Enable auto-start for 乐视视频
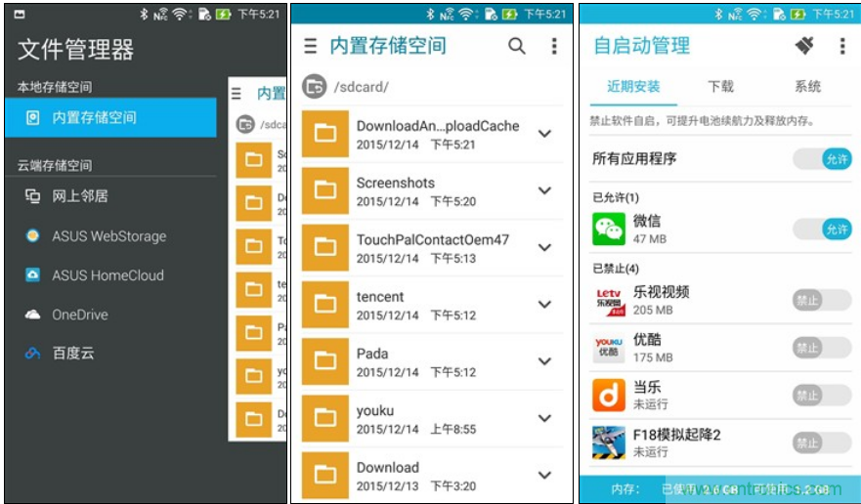Viewport: 861px width, 504px height. click(x=821, y=301)
